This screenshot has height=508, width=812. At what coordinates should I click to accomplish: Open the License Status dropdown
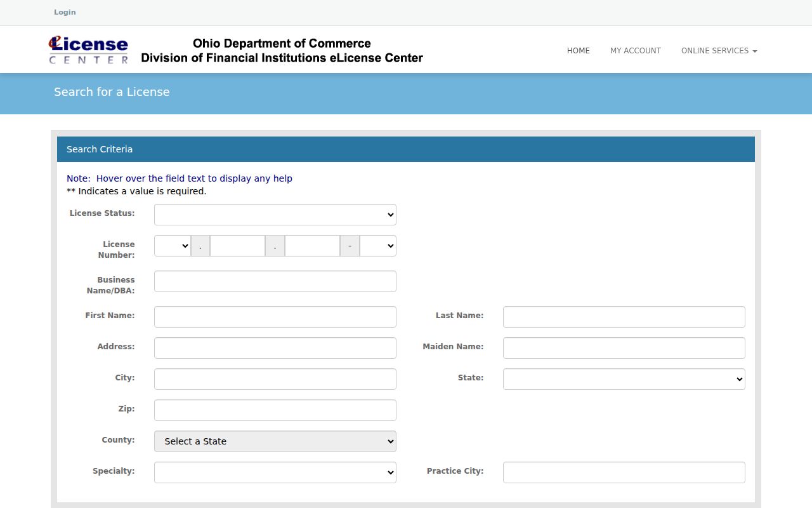(275, 215)
